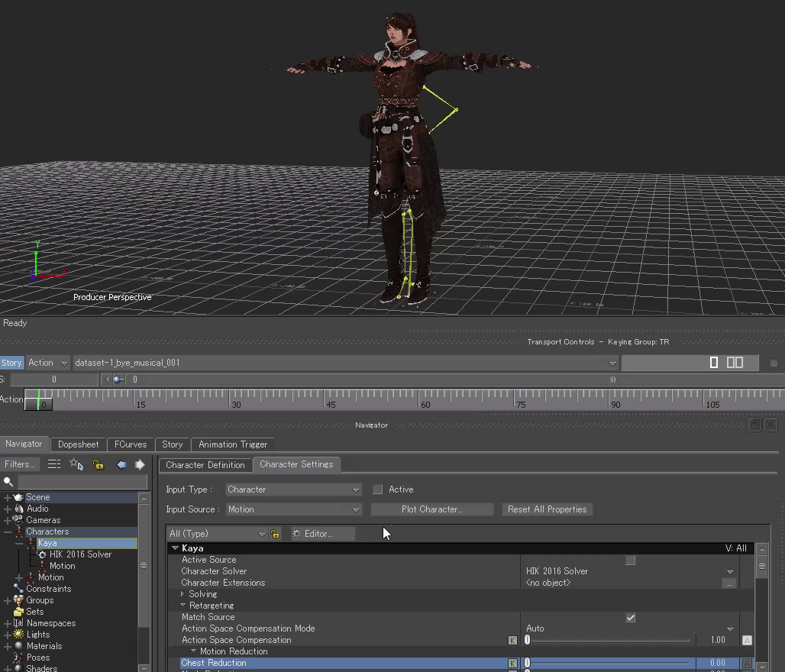Click Reset All Properties button
Viewport: 785px width, 672px height.
click(x=547, y=509)
